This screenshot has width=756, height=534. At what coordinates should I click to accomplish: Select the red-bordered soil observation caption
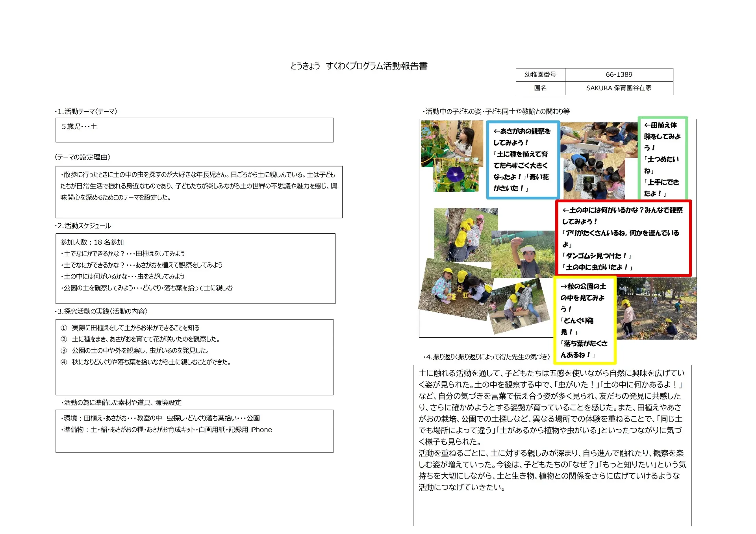(623, 238)
